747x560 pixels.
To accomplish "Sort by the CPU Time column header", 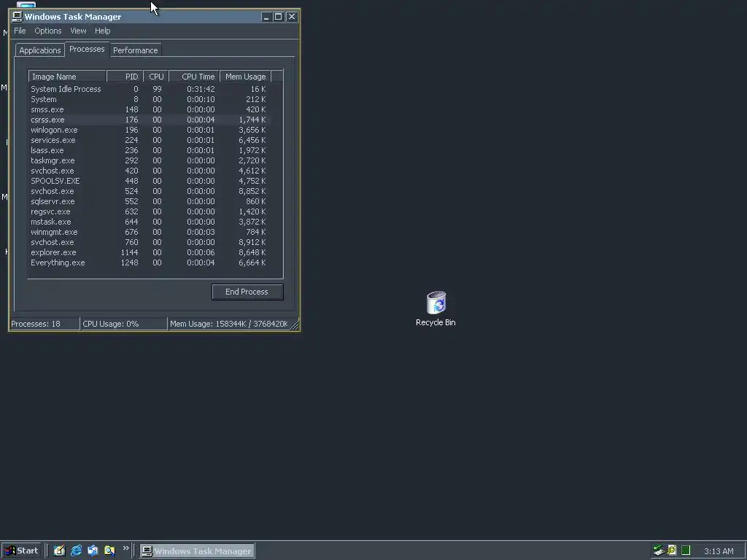I will pyautogui.click(x=194, y=77).
